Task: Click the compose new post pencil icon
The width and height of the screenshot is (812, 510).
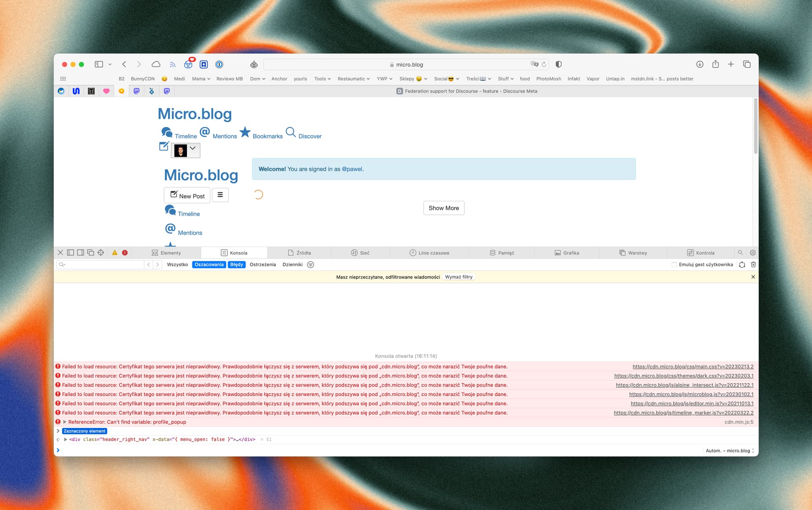Action: coord(164,146)
